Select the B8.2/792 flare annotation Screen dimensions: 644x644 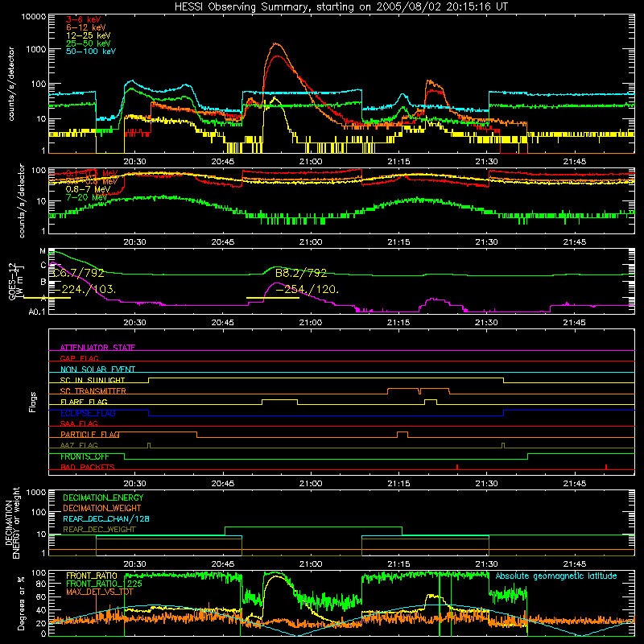(301, 273)
